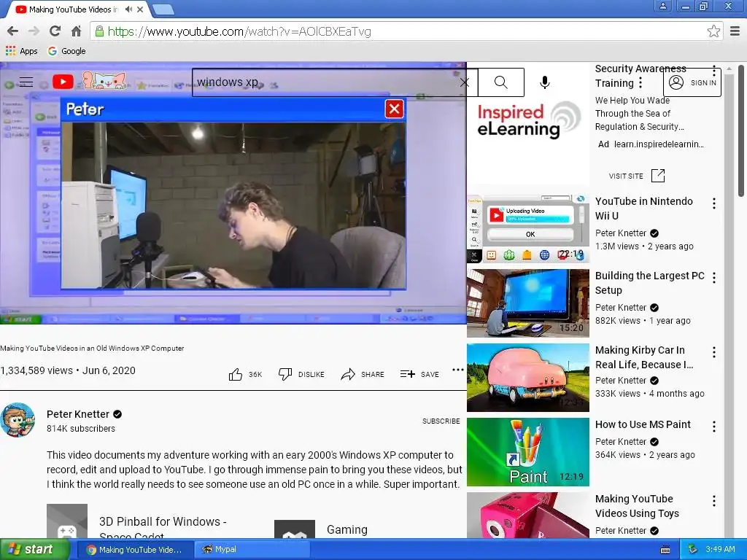The height and width of the screenshot is (560, 747).
Task: Click the system tray clock 3:49 AM
Action: click(720, 550)
